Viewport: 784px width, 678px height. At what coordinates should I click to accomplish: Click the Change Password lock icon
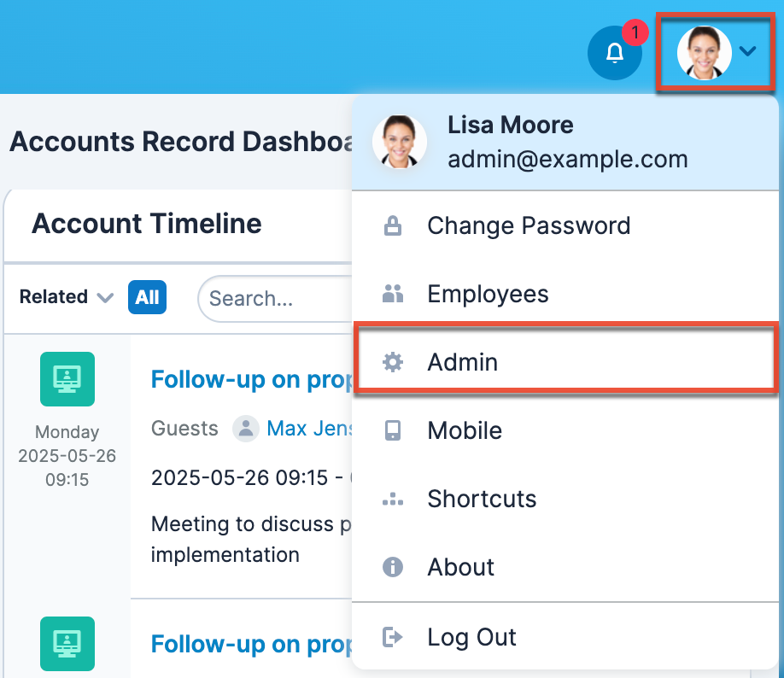pyautogui.click(x=393, y=226)
